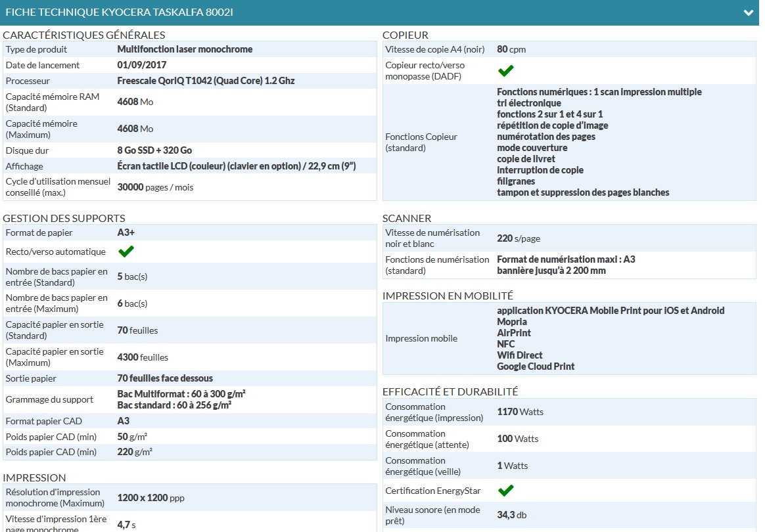Image resolution: width=765 pixels, height=532 pixels.
Task: Click the Vitesse de copie A4 (noir) label
Action: pos(434,49)
